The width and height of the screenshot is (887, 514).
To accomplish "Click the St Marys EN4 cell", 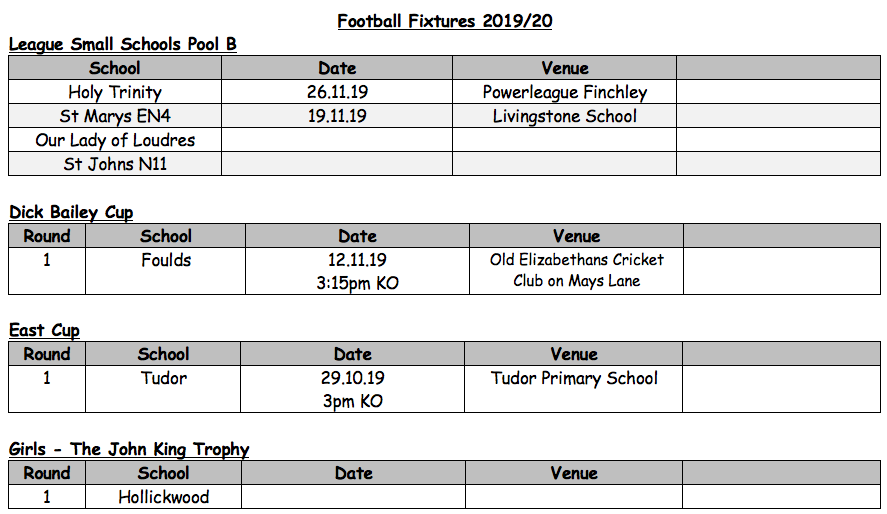I will tap(115, 116).
